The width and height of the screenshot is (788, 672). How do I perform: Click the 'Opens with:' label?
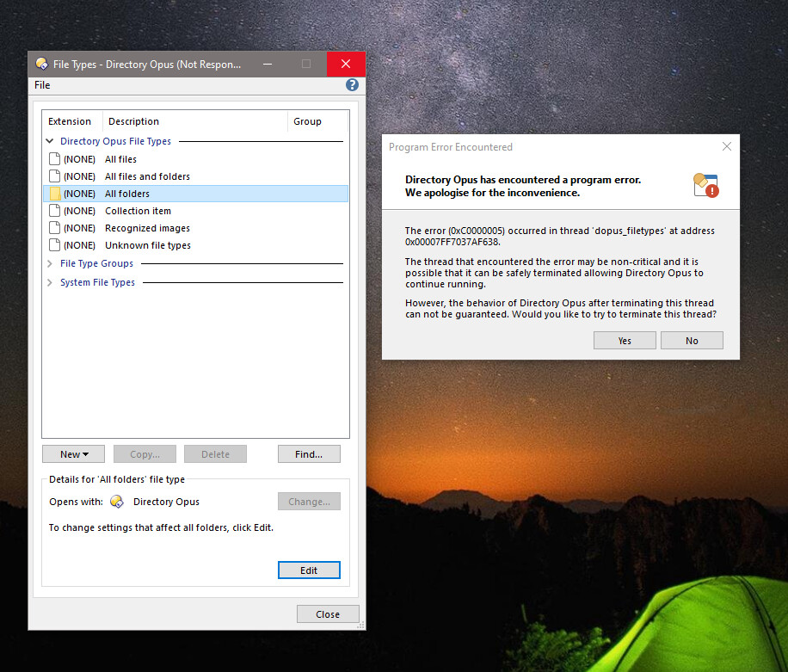click(76, 502)
